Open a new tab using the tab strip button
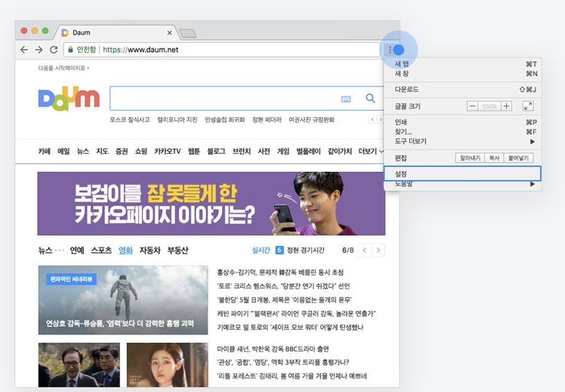The width and height of the screenshot is (565, 392). pos(188,33)
